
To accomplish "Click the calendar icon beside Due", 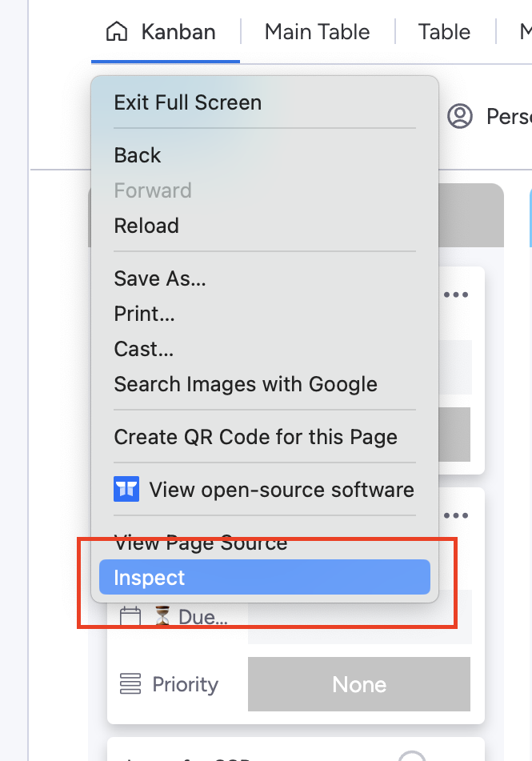I will (130, 617).
